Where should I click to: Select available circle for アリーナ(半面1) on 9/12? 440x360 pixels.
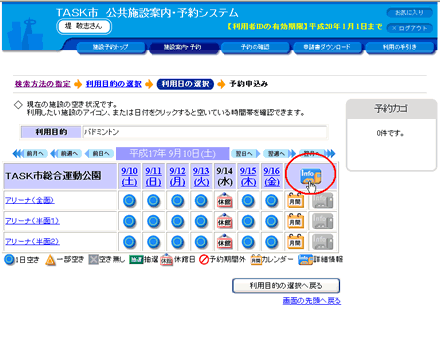point(177,221)
